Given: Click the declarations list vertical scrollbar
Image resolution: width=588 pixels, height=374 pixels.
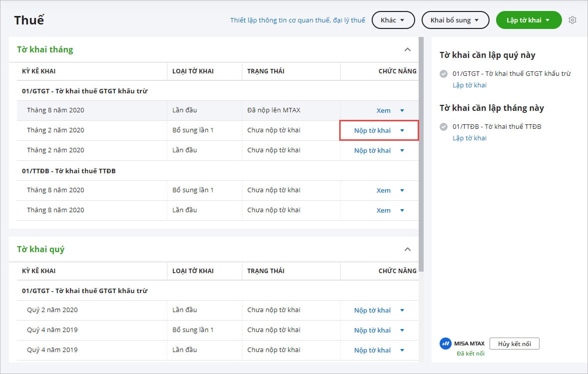Looking at the screenshot, I should [x=421, y=154].
